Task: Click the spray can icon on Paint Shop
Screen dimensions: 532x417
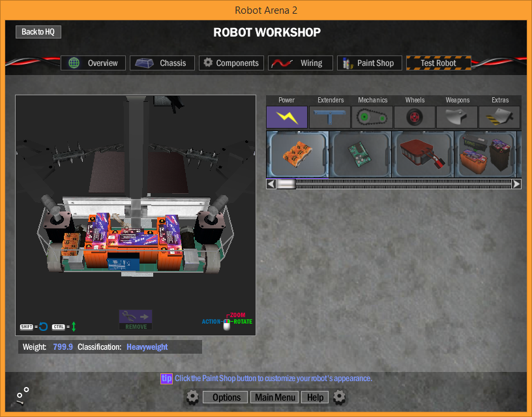Action: click(x=347, y=63)
